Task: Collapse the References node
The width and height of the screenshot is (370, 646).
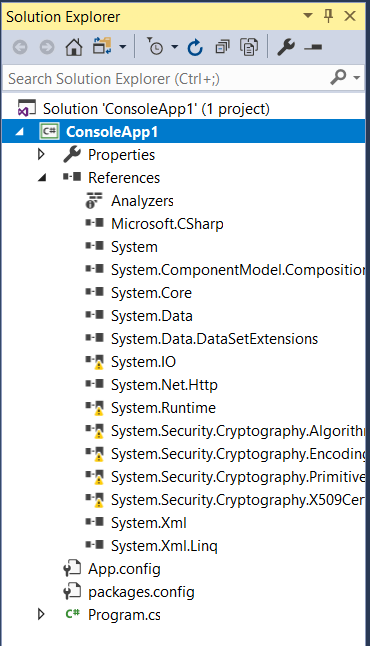Action: tap(42, 178)
